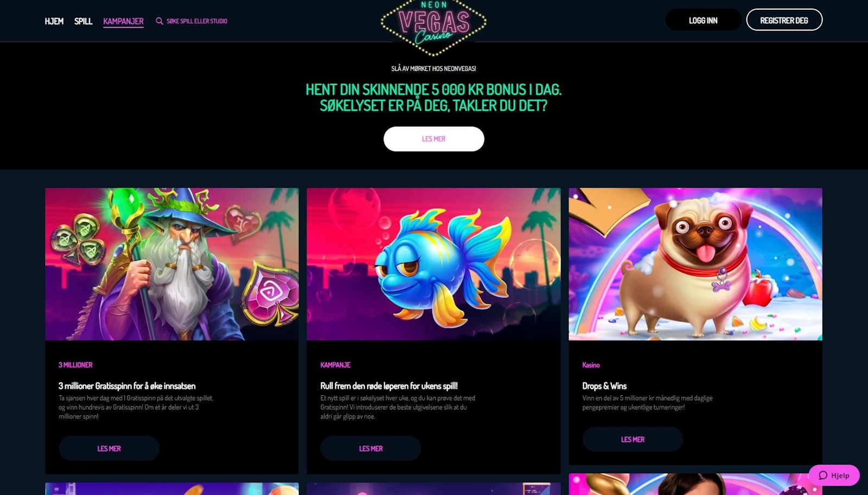
Task: Open the wizard Gratisspinn promo image
Action: click(172, 264)
